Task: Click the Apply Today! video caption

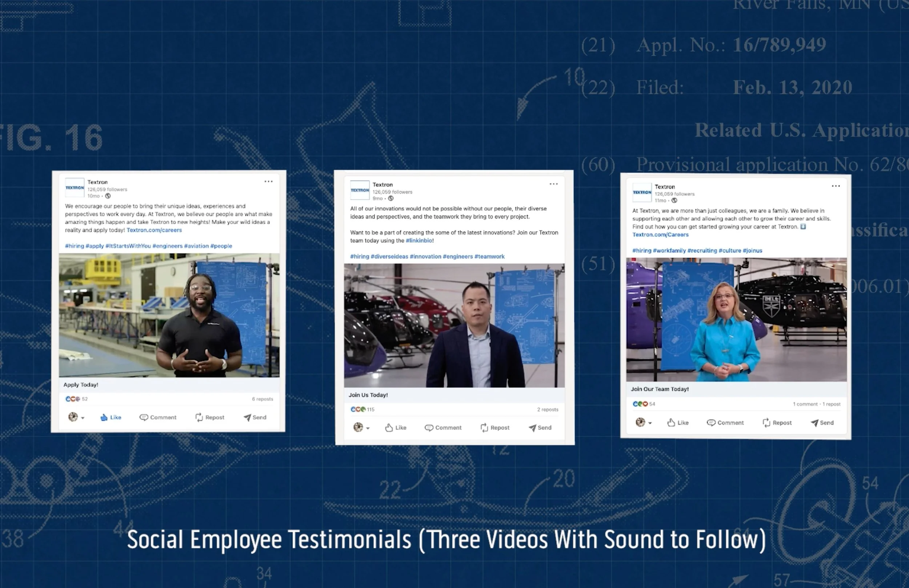Action: (x=81, y=385)
